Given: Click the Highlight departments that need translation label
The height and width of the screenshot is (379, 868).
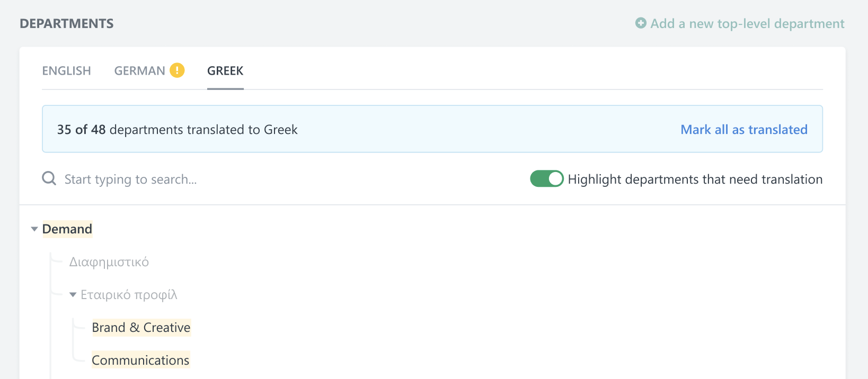Looking at the screenshot, I should coord(695,179).
